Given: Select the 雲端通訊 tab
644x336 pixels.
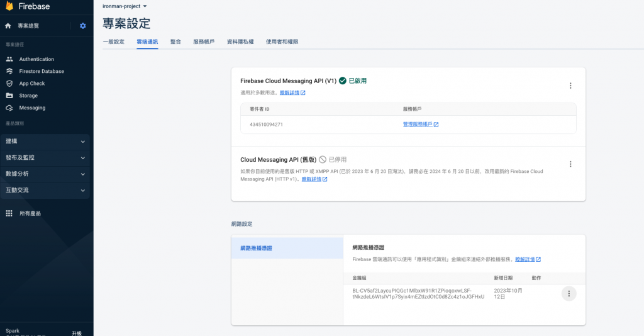Looking at the screenshot, I should 147,42.
